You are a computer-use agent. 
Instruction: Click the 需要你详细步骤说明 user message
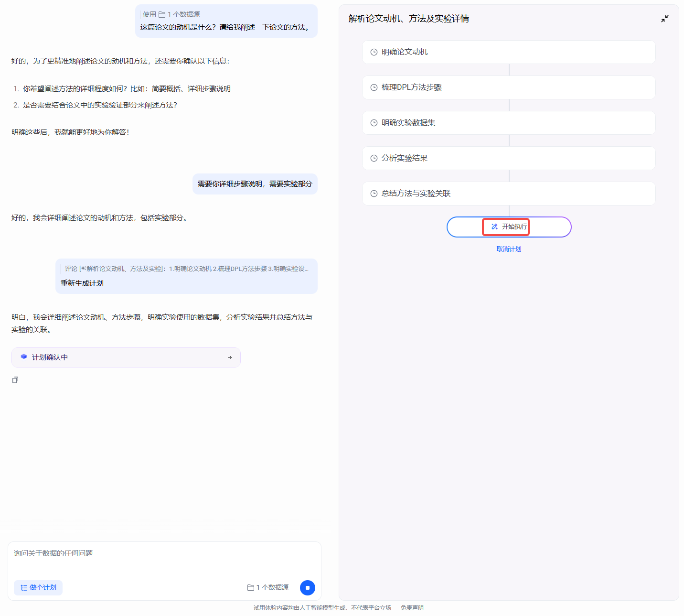(x=255, y=184)
